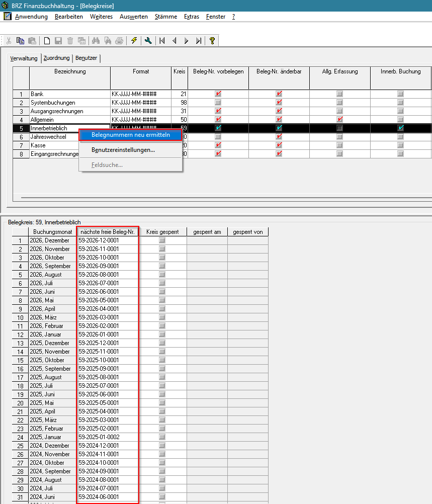Open the Extras menu
Screen dimensions: 432x504
coord(192,17)
